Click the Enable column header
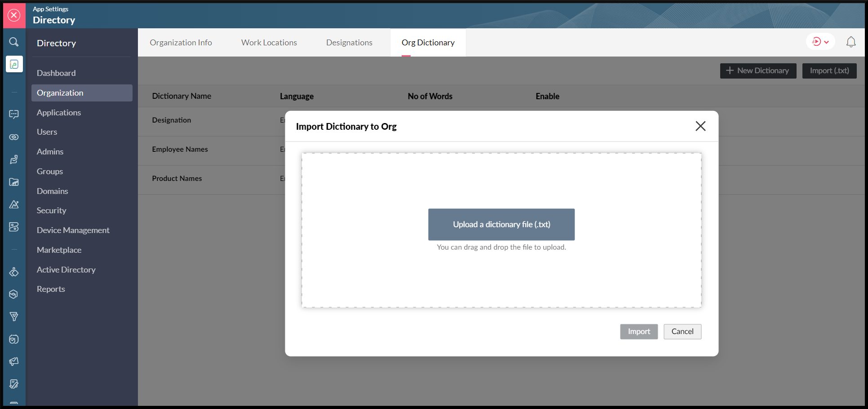The image size is (868, 409). (547, 96)
